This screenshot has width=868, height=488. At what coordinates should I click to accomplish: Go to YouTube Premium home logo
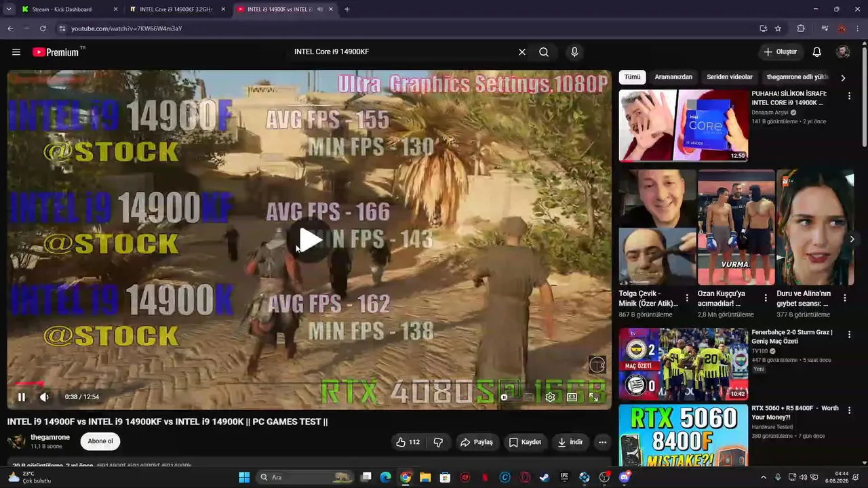(56, 52)
